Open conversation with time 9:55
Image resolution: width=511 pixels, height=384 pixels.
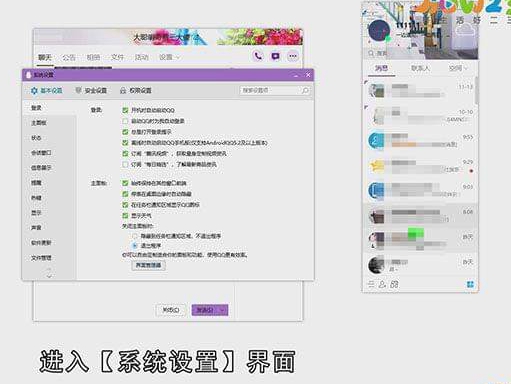(x=420, y=140)
